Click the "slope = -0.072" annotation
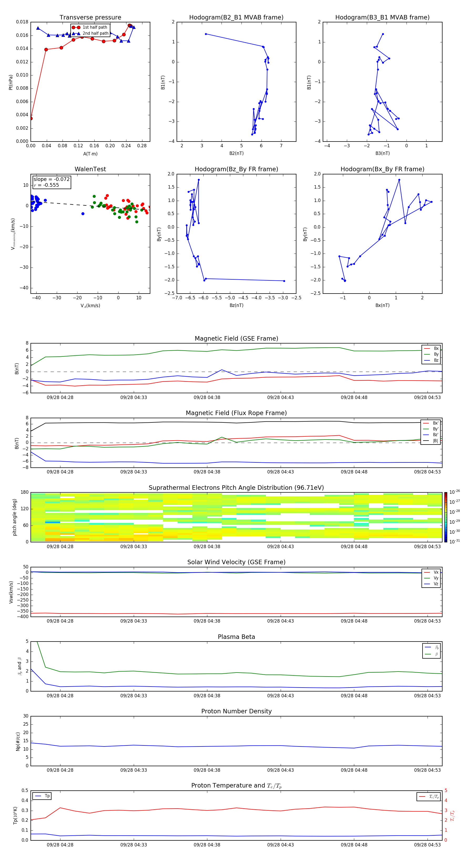The width and height of the screenshot is (473, 868). point(52,179)
